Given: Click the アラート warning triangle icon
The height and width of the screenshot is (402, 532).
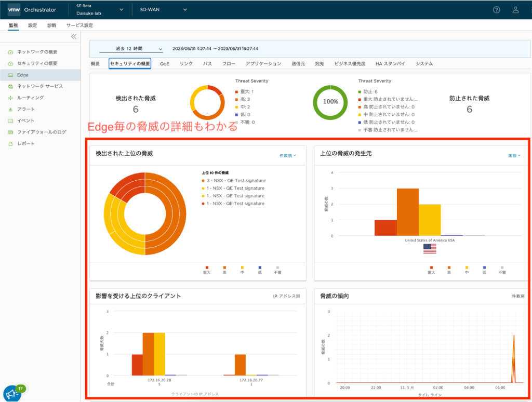Looking at the screenshot, I should [10, 109].
